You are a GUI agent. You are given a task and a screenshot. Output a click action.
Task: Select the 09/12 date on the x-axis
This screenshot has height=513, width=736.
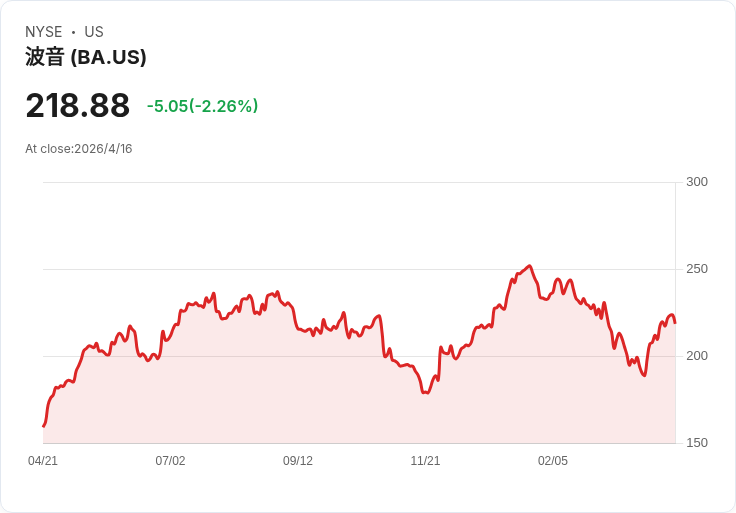tap(298, 461)
